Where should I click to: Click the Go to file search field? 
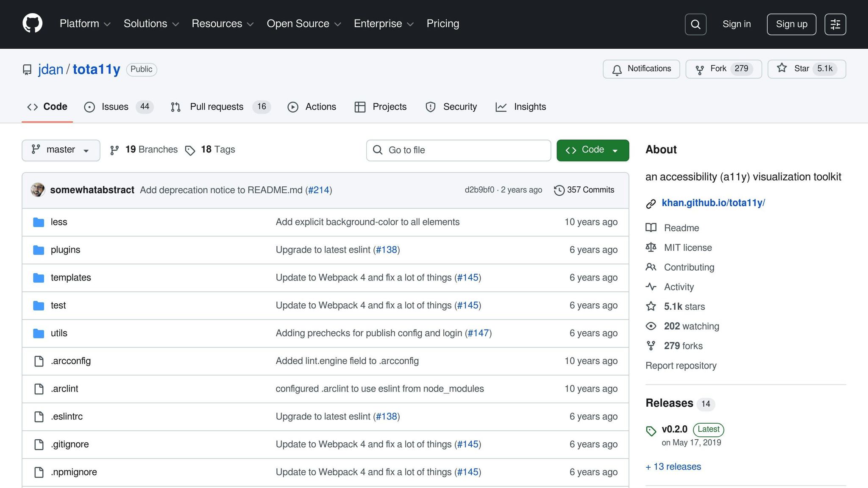coord(458,150)
